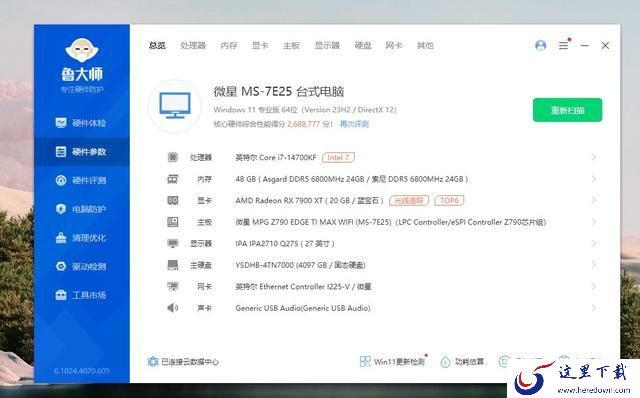Viewport: 640px width, 398px height.
Task: Select 硬件参数 sidebar item
Action: (x=82, y=152)
